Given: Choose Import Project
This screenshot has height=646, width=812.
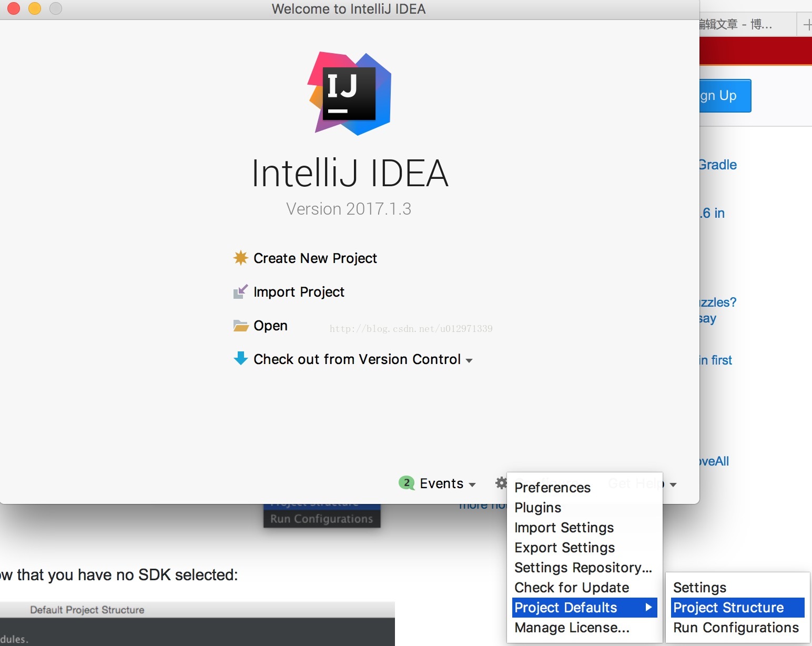Looking at the screenshot, I should tap(299, 292).
